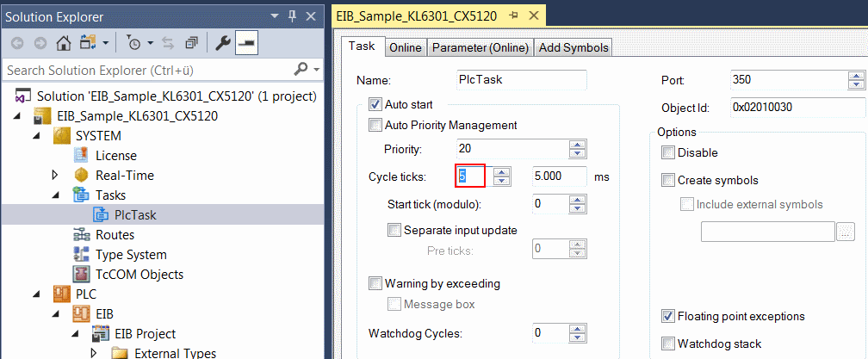Click the Real-Time node icon
Image resolution: width=868 pixels, height=359 pixels.
tap(81, 176)
